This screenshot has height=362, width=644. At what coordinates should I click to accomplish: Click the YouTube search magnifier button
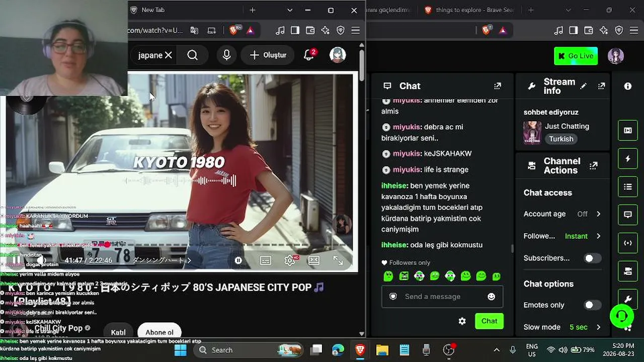coord(193,55)
